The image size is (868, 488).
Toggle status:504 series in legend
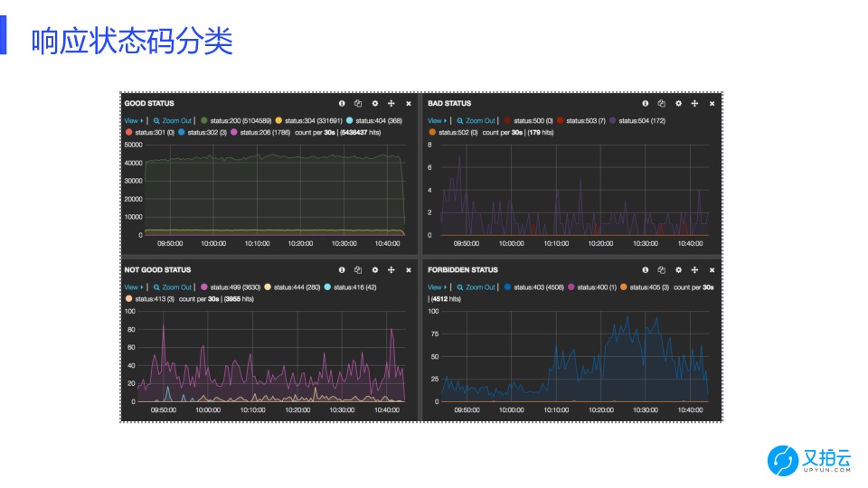pyautogui.click(x=637, y=120)
